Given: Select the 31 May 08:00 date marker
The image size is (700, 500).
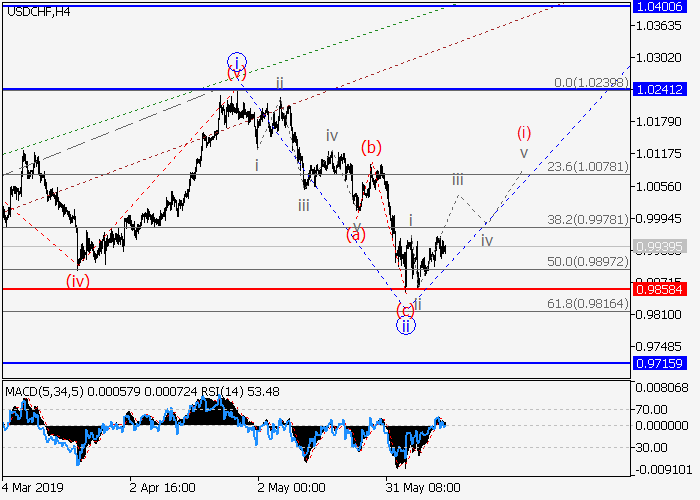Looking at the screenshot, I should click(x=423, y=488).
